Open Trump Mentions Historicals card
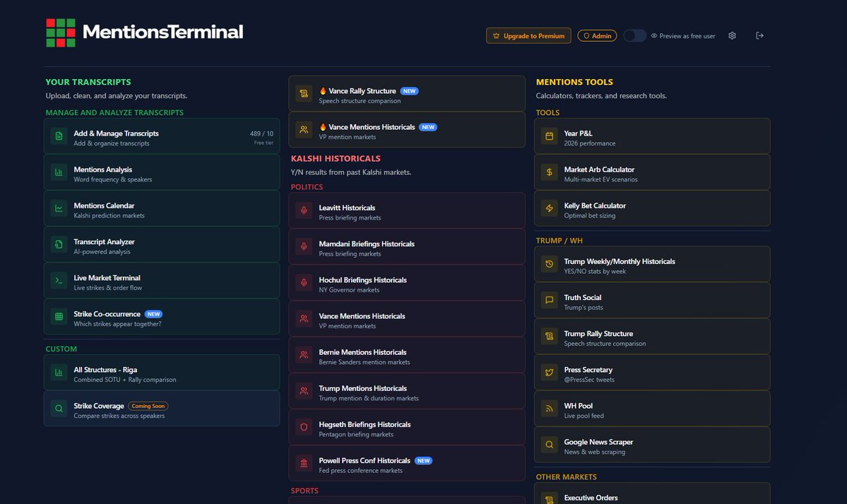 407,391
